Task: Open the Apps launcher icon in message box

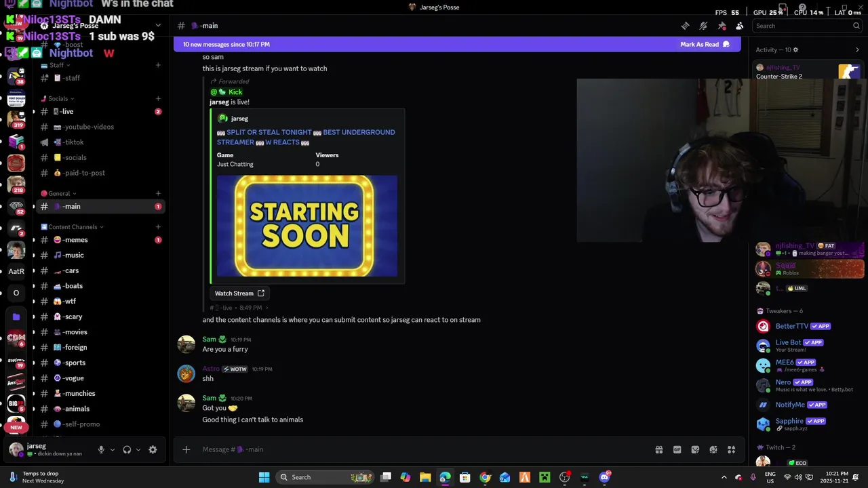Action: click(731, 449)
